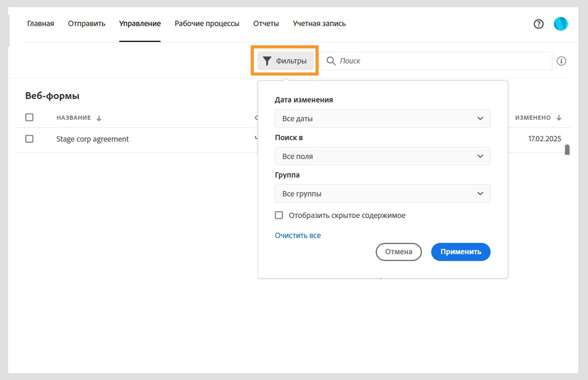Open the Рабочие процессы tab
Viewport: 588px width, 380px height.
(x=207, y=23)
